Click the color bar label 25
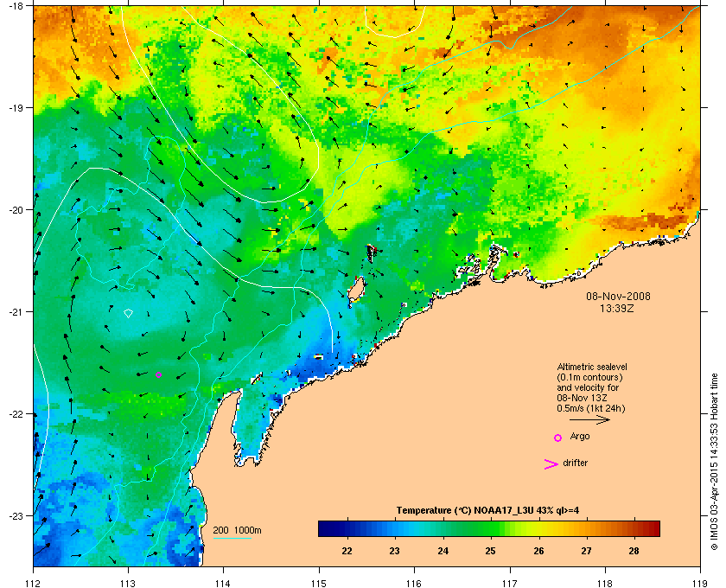 click(490, 551)
